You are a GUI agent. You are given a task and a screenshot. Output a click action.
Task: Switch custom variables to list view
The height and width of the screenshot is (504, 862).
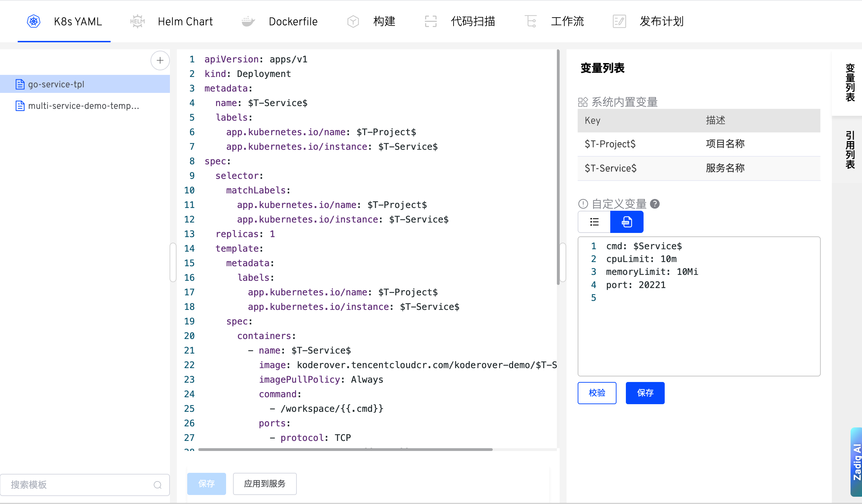point(594,221)
